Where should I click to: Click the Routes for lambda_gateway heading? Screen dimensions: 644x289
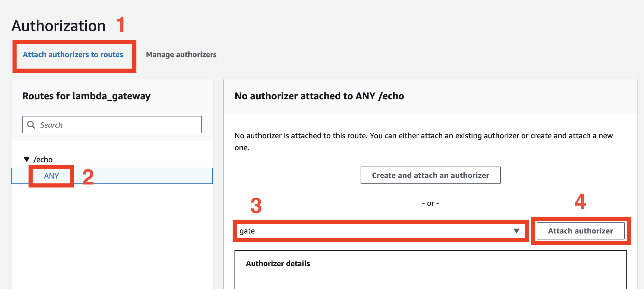point(86,96)
